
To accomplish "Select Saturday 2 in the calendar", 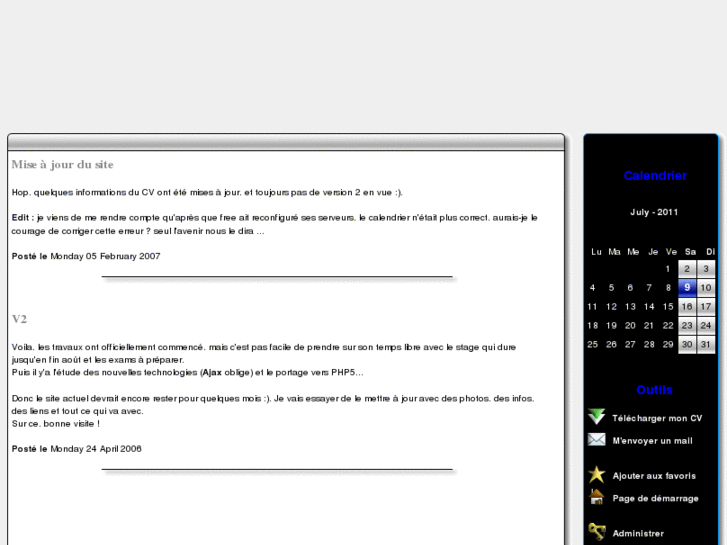I will [x=687, y=269].
